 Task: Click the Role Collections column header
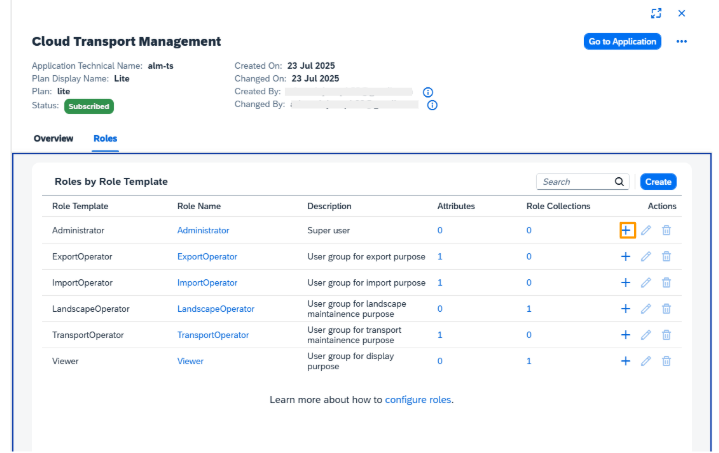558,206
